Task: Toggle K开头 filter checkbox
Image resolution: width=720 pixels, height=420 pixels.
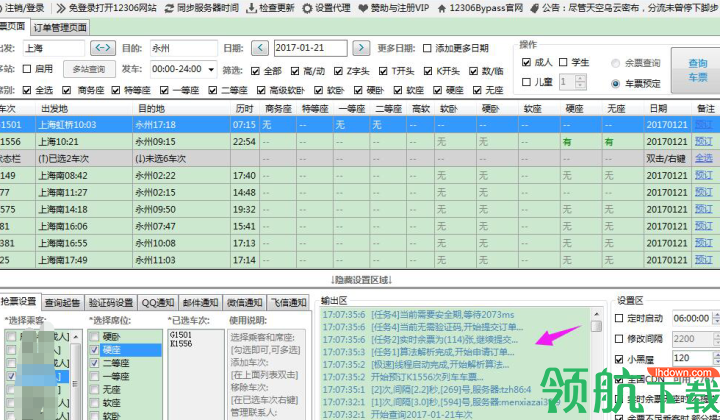Action: pyautogui.click(x=428, y=71)
